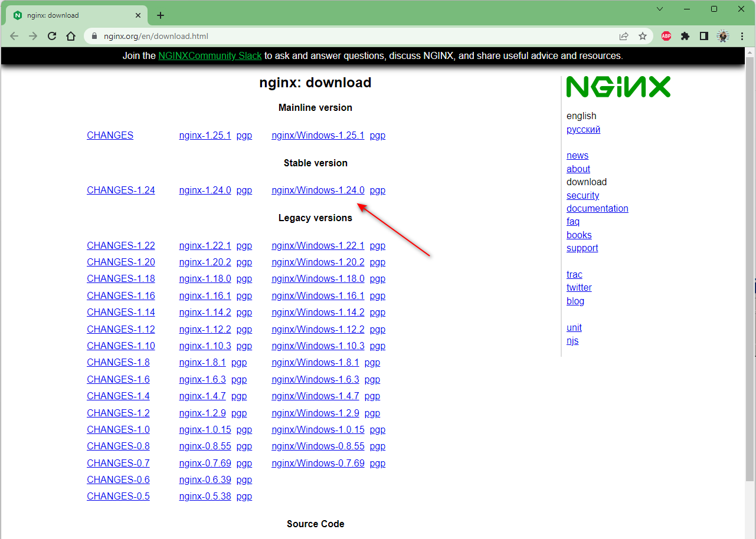Open CHANGES-1.16 link
The height and width of the screenshot is (539, 756).
(121, 295)
